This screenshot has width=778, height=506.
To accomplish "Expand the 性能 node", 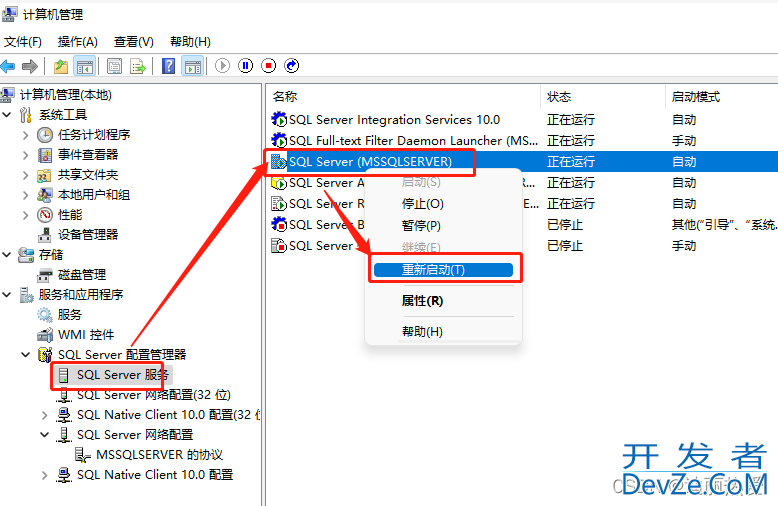I will tap(26, 215).
